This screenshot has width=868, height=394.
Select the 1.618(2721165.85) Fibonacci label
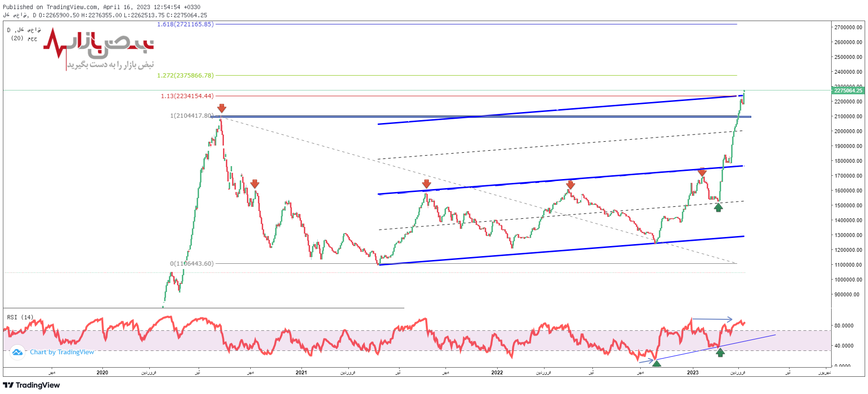tap(185, 24)
